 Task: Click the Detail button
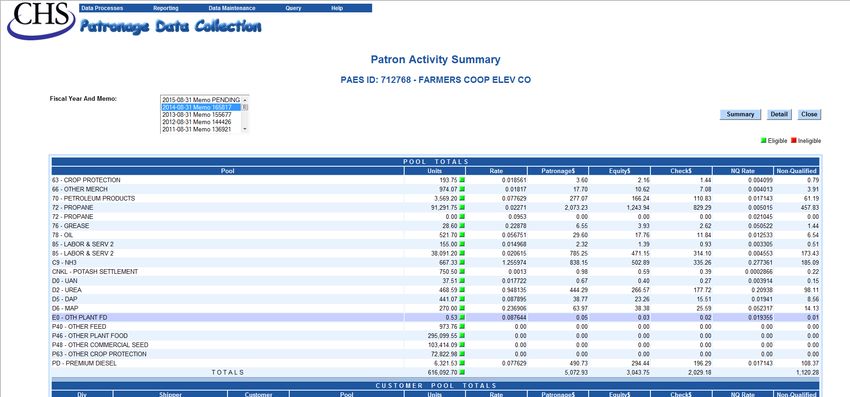779,114
